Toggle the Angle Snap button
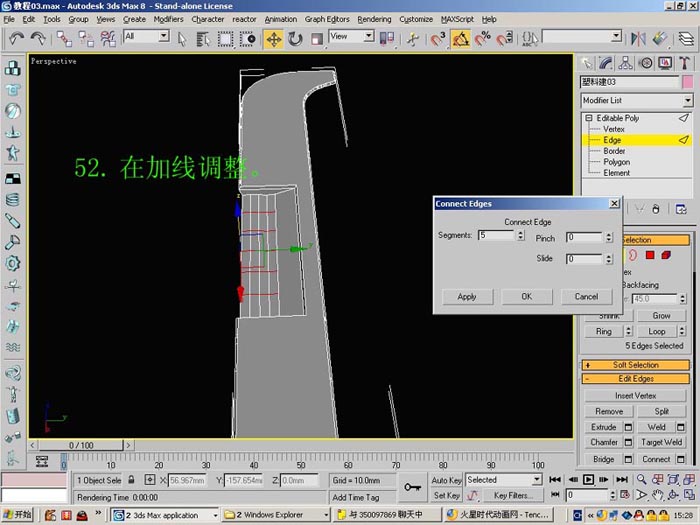 461,39
